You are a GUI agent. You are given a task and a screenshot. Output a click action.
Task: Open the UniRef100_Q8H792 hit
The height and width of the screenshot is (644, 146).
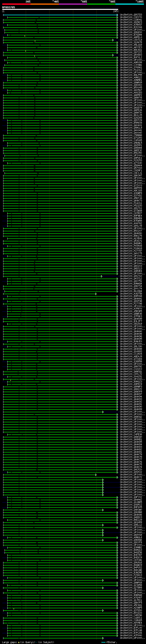click(x=131, y=366)
